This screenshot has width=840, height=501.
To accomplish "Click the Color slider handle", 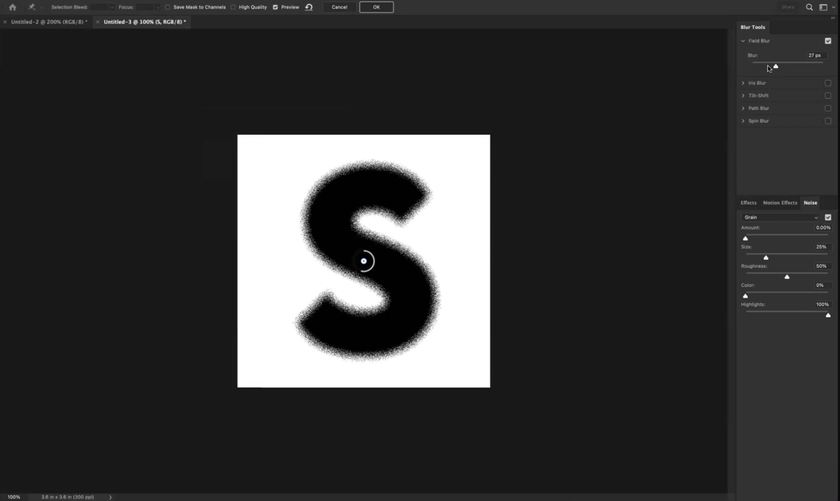I will click(x=745, y=296).
